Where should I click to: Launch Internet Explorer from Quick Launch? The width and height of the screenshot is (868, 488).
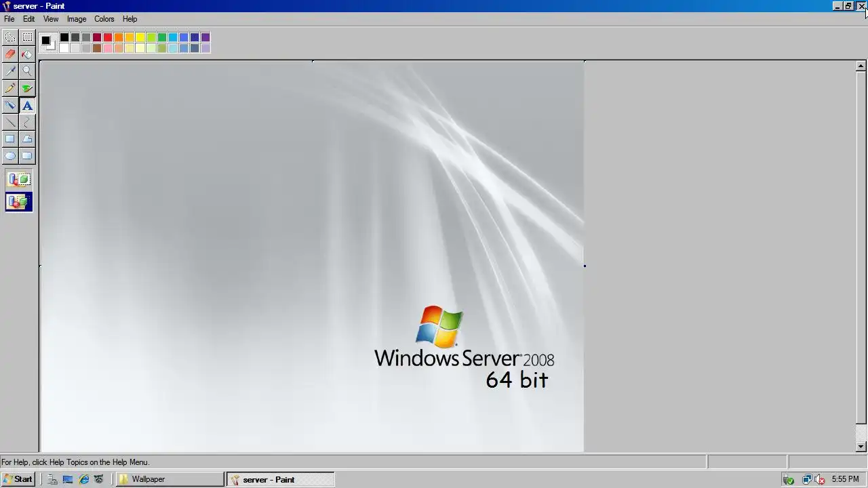83,479
